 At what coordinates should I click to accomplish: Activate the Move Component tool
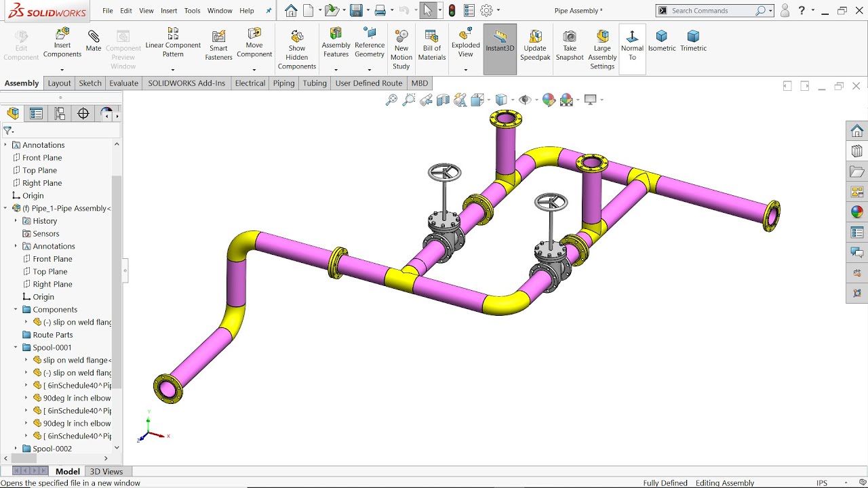point(254,43)
